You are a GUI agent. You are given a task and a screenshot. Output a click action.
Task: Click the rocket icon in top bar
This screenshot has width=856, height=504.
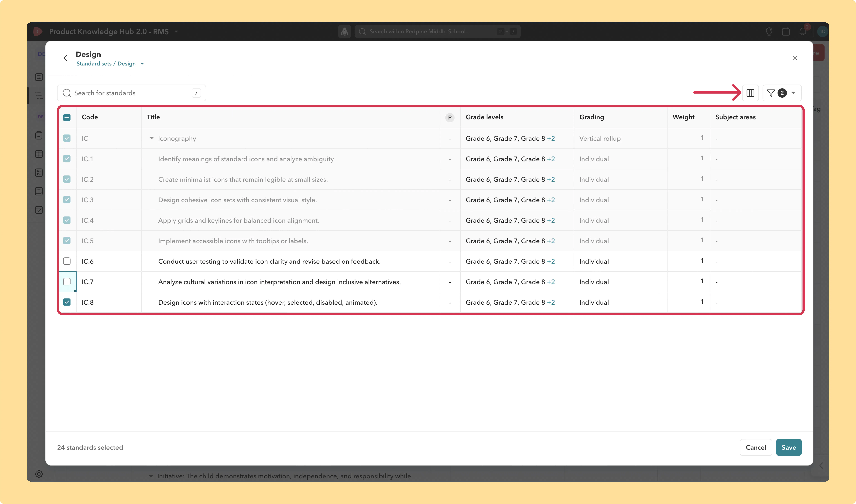click(x=345, y=32)
